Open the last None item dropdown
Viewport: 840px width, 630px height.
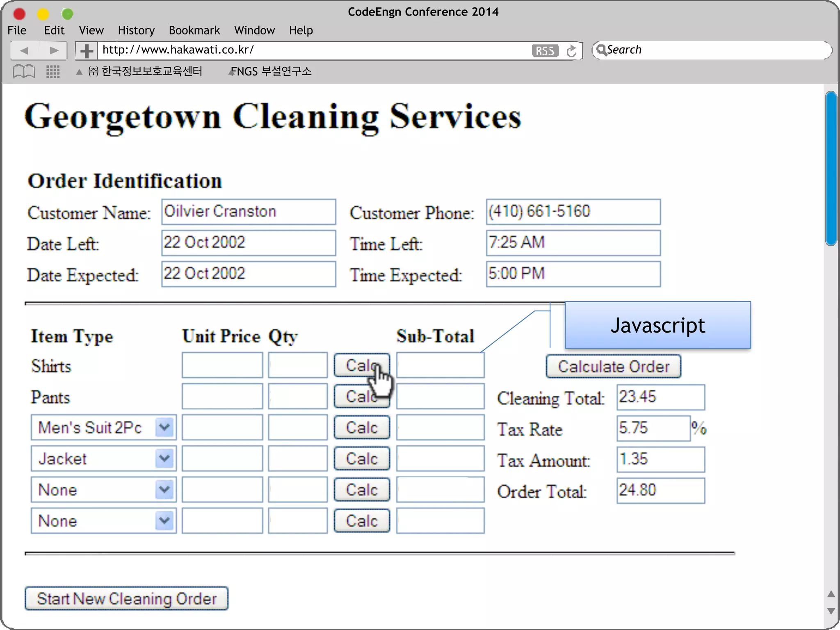(x=164, y=520)
